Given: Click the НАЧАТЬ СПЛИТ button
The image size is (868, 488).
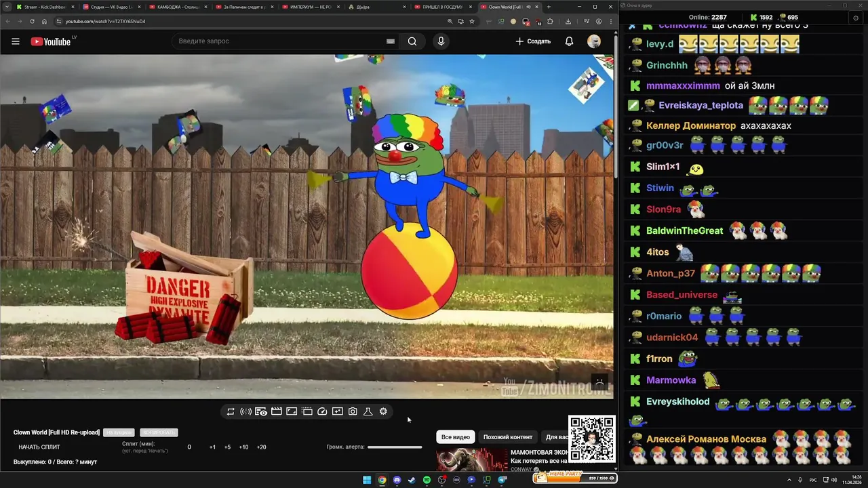Looking at the screenshot, I should [39, 447].
